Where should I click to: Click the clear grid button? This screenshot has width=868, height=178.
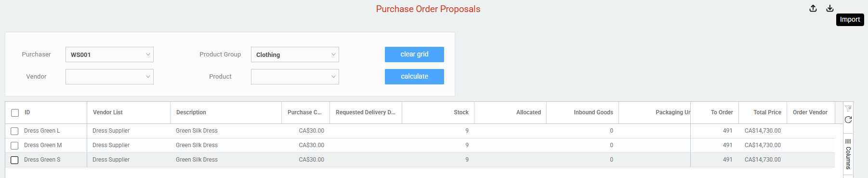pyautogui.click(x=414, y=55)
